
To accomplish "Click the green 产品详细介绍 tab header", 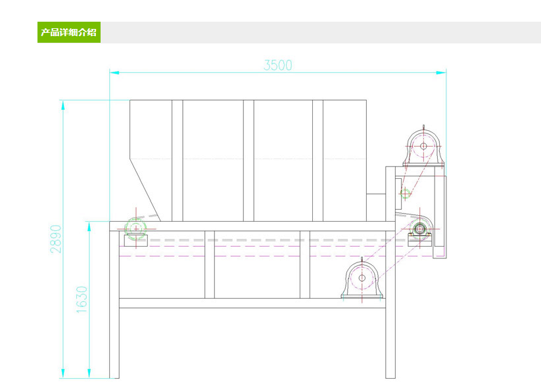I will [x=68, y=32].
